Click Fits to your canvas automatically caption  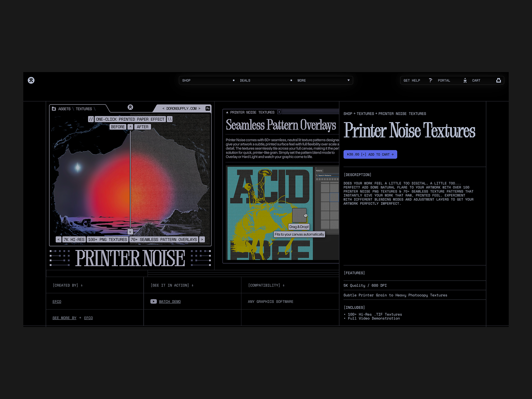pos(299,234)
